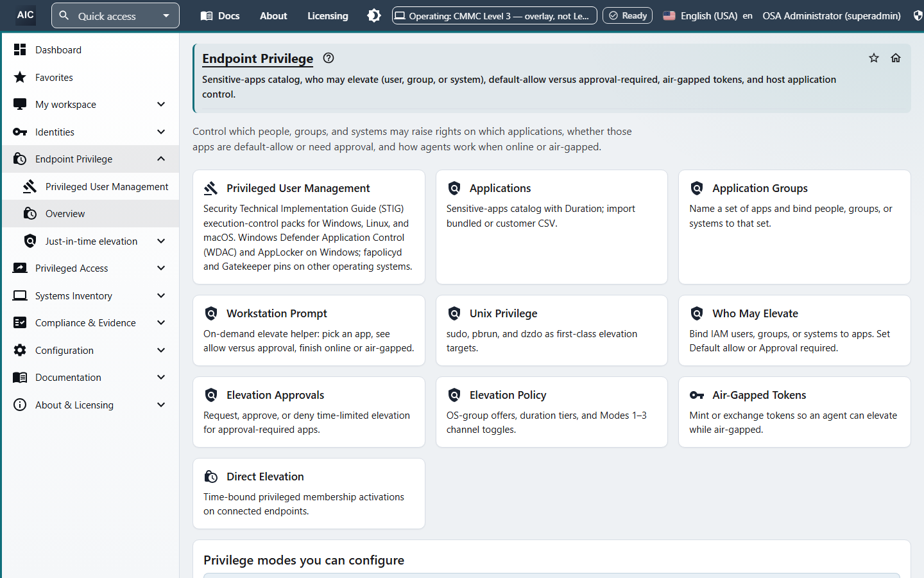Click the AIC logo icon
The width and height of the screenshot is (924, 578).
[26, 15]
